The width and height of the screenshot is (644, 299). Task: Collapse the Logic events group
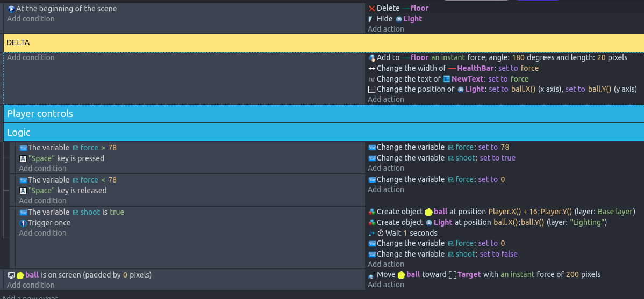(19, 133)
